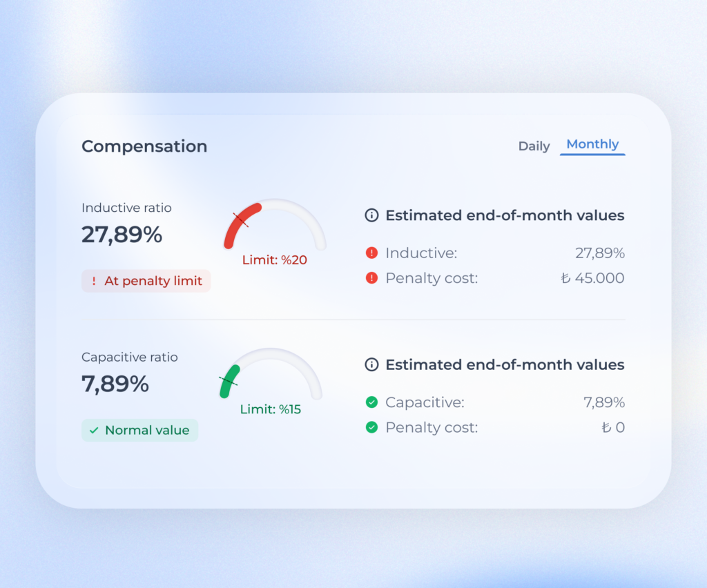
Task: Click exclamation icon in At penalty limit badge
Action: coord(94,281)
